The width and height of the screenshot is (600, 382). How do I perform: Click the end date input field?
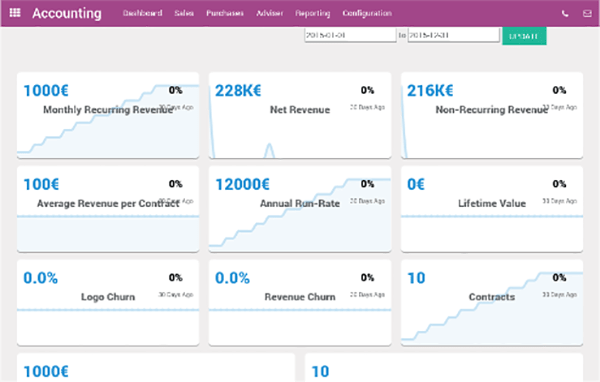[453, 35]
